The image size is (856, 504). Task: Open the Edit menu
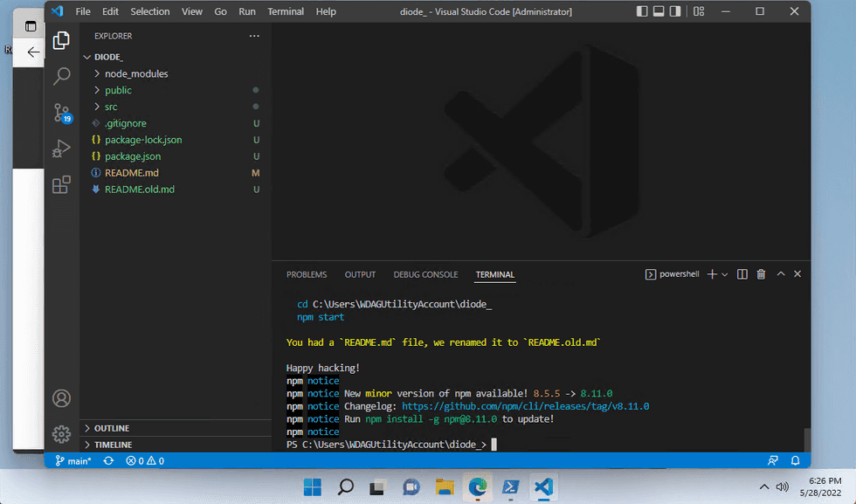(x=110, y=11)
